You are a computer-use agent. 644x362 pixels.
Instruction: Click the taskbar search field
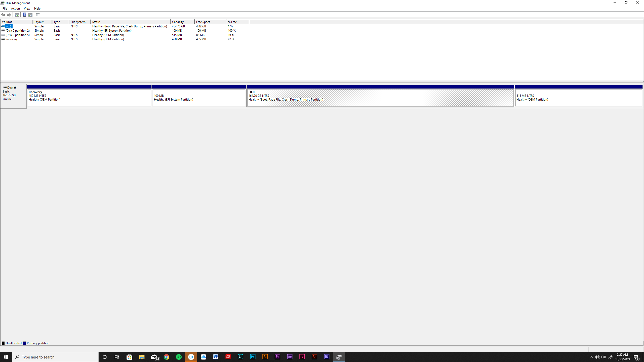coord(55,357)
